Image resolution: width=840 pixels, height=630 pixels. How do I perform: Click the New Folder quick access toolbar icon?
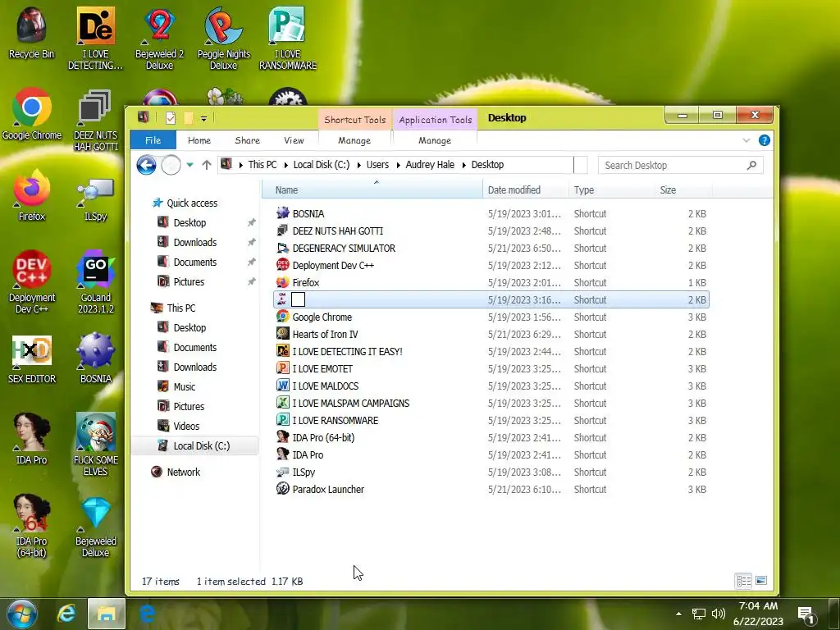(188, 118)
